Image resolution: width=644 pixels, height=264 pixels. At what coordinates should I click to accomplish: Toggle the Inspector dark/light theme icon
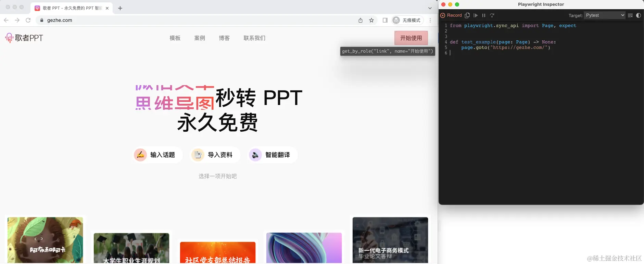[639, 15]
